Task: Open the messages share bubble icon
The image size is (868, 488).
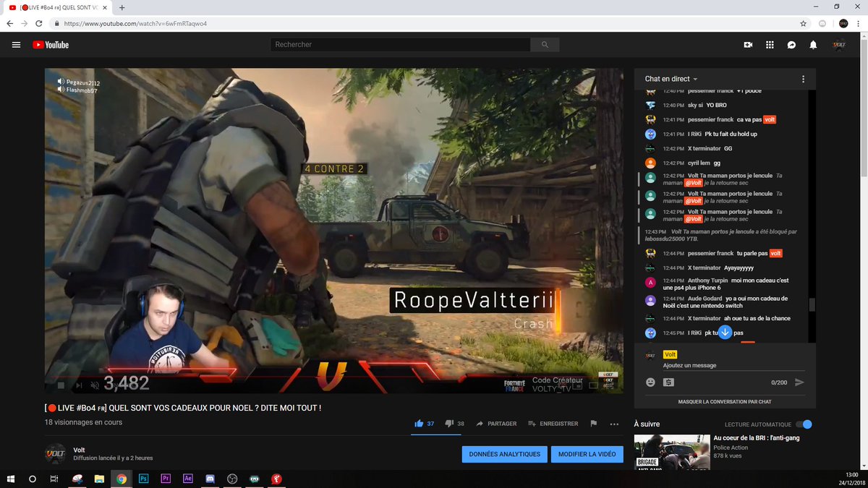Action: tap(791, 45)
